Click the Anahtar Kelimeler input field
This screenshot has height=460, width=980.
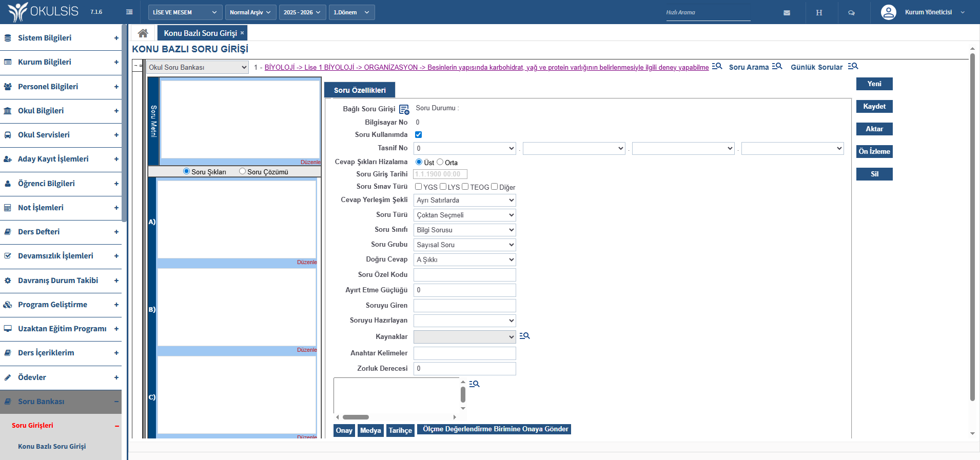tap(464, 353)
